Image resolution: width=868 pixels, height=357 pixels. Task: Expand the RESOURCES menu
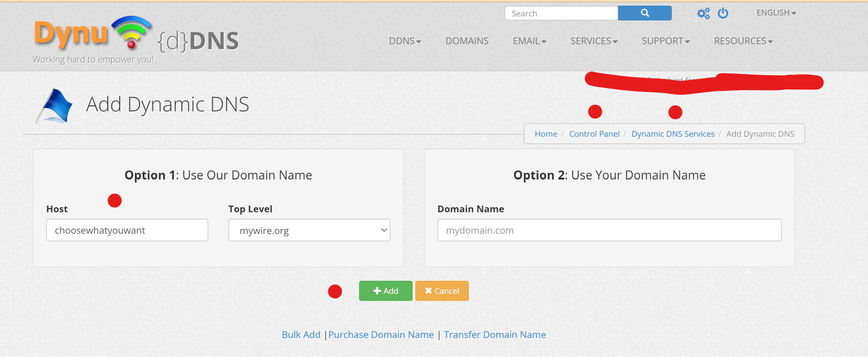point(743,41)
